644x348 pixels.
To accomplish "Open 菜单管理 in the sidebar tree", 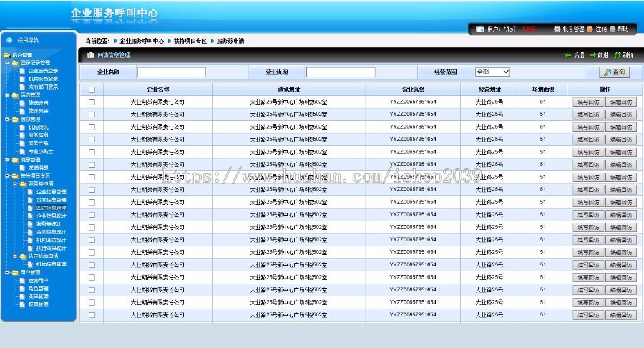I will 38,296.
